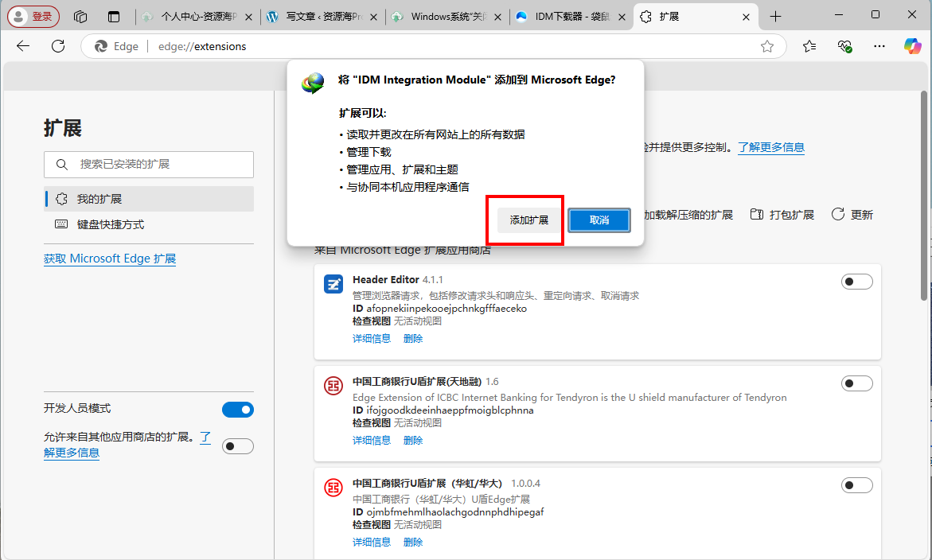Click the ICBC icon for 华虹/华大 extension

pos(333,488)
